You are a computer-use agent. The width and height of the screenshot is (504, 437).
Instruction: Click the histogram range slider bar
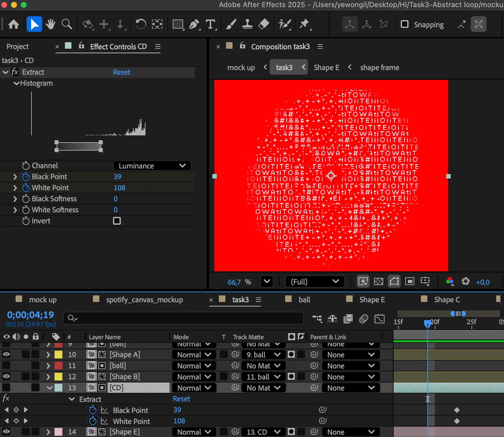click(x=79, y=146)
